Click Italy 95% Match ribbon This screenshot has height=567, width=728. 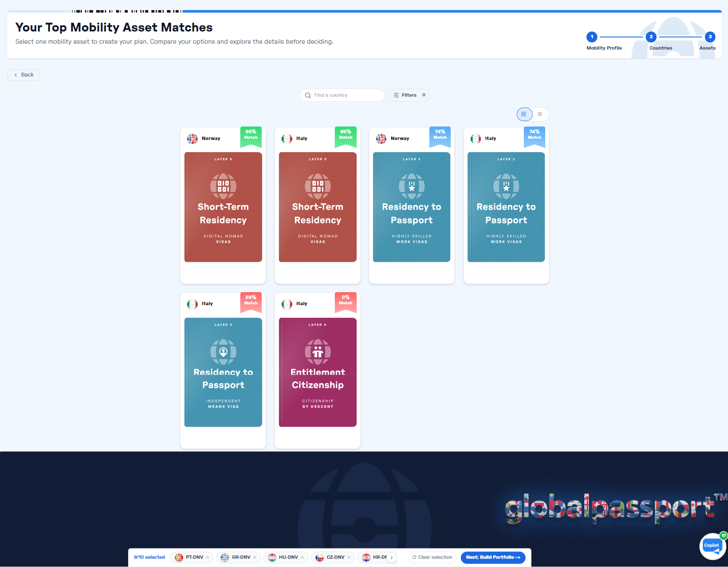coord(346,137)
